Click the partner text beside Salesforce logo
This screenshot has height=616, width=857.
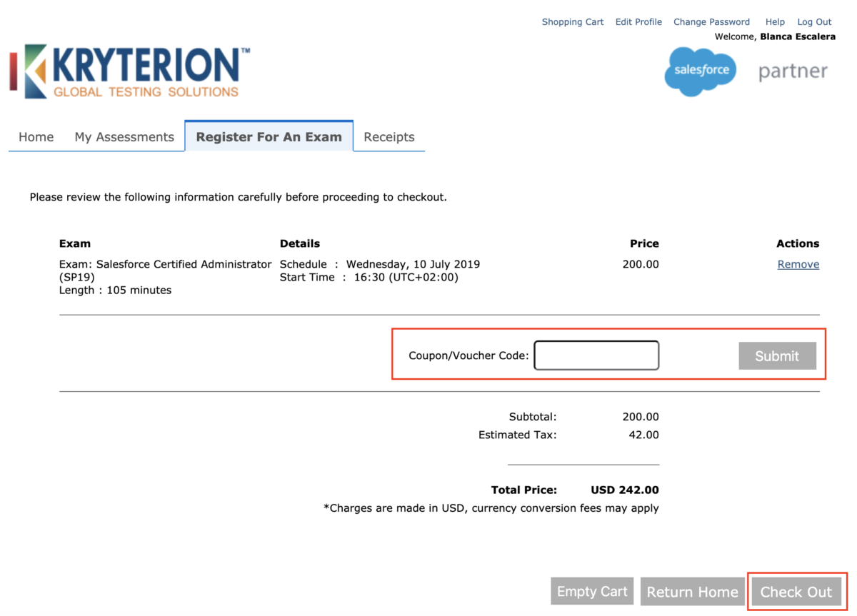point(793,71)
